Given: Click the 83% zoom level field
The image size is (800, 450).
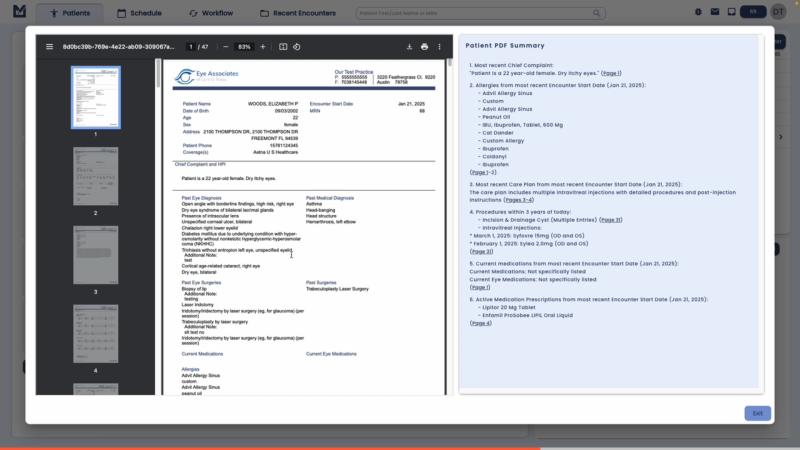Looking at the screenshot, I should point(244,46).
